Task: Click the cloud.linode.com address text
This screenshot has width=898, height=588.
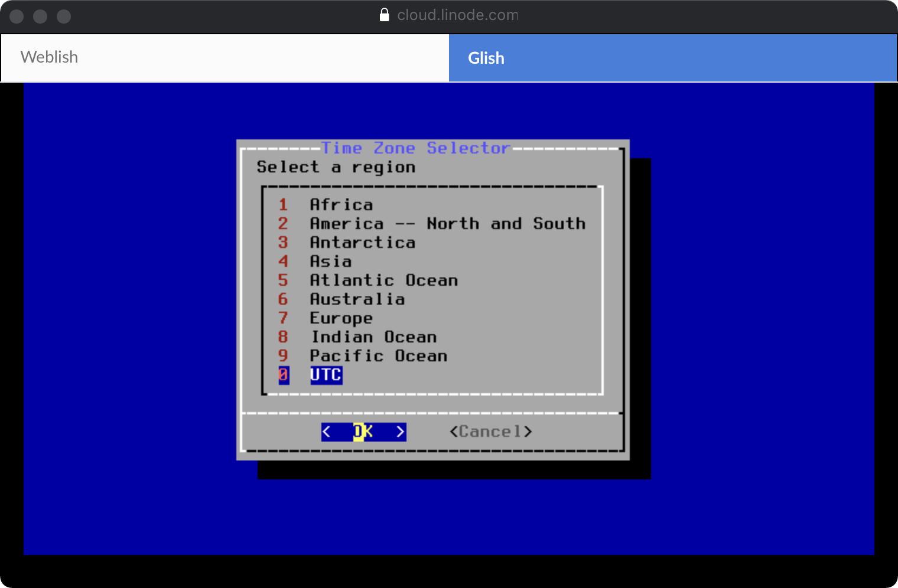Action: tap(457, 15)
